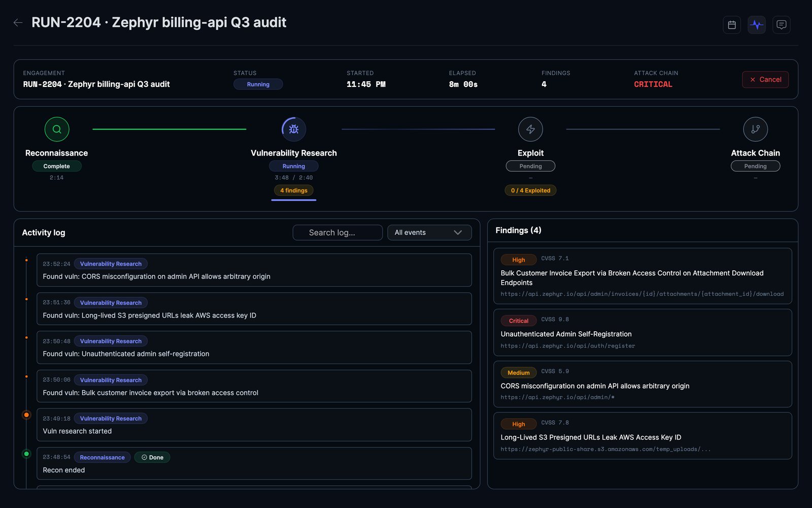Open the CORS misconfiguration log entry
812x508 pixels.
point(254,270)
